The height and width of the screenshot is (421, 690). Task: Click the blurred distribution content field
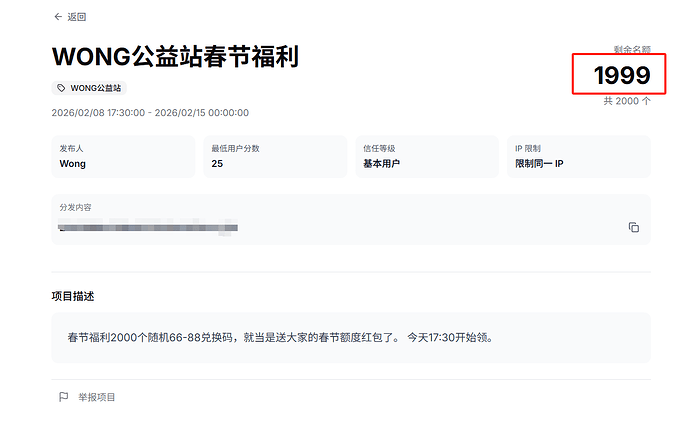point(148,227)
